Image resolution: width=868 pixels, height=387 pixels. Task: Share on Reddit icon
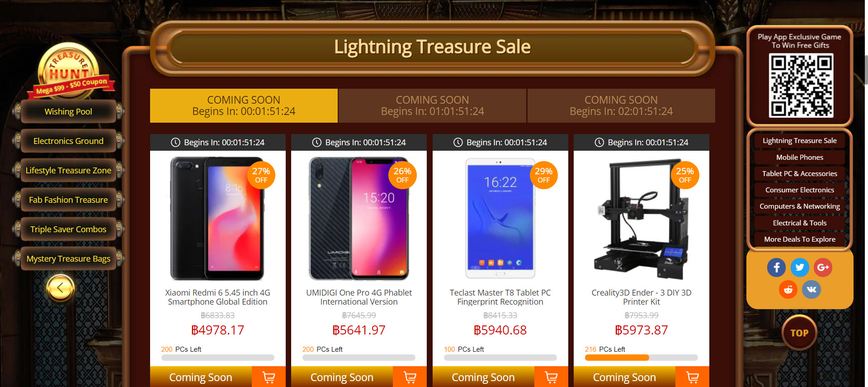[x=788, y=290]
